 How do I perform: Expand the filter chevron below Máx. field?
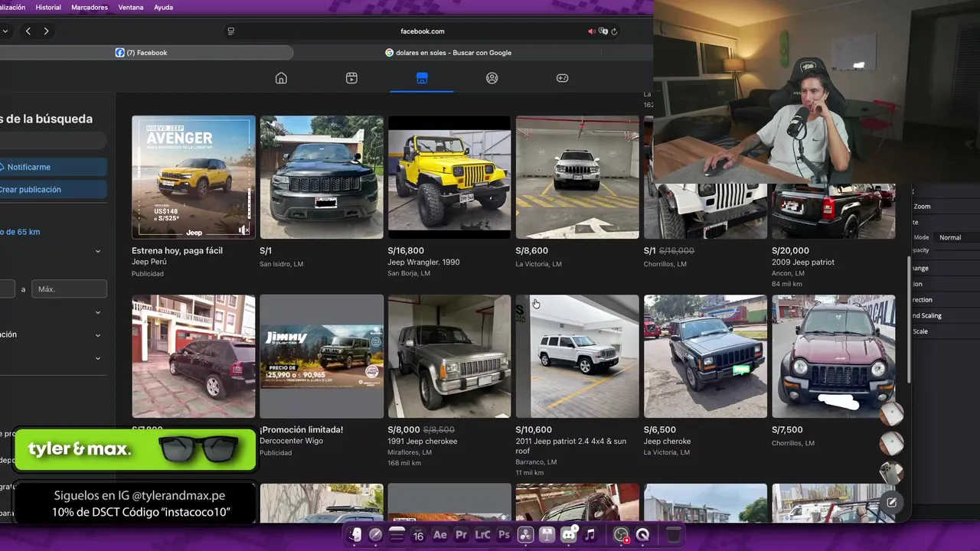coord(98,312)
